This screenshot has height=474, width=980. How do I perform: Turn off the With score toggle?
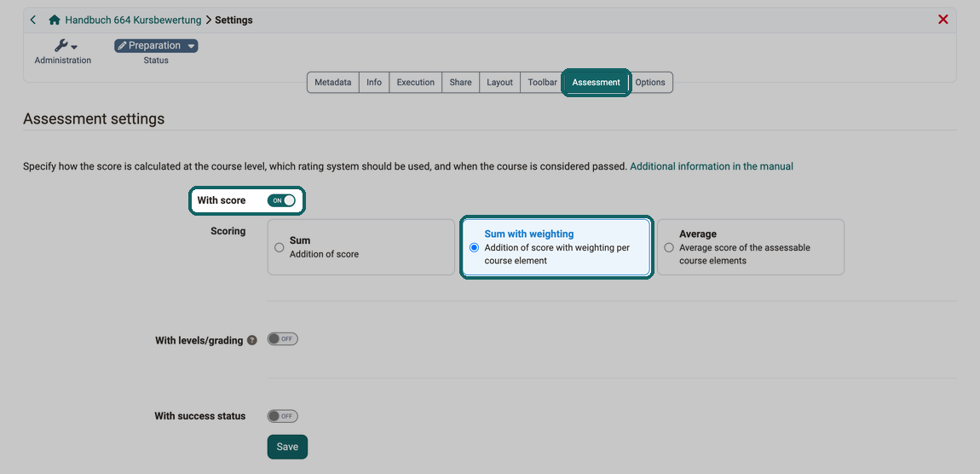click(x=281, y=200)
